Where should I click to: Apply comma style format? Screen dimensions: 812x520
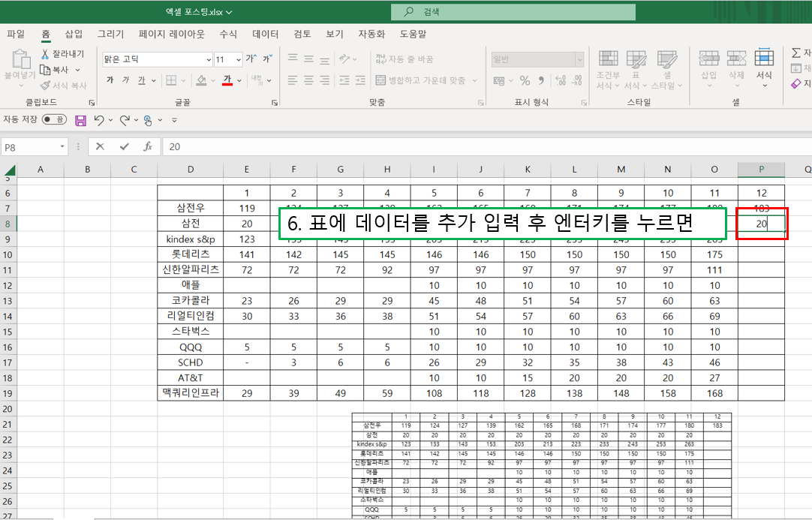coord(541,80)
